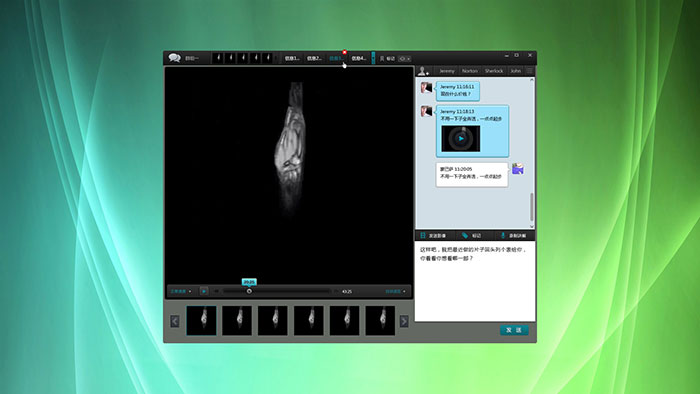Click the play button in the player bar
This screenshot has width=700, height=394.
[204, 291]
